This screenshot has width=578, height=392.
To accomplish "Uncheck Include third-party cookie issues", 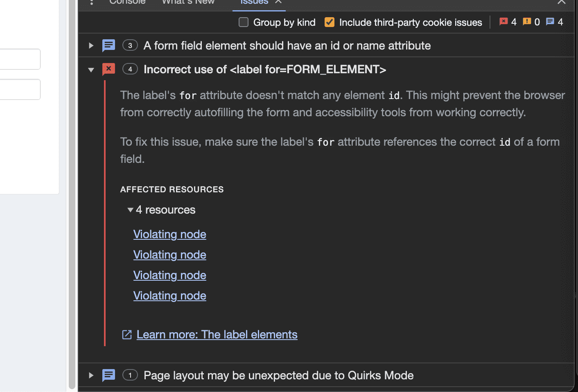I will 330,22.
